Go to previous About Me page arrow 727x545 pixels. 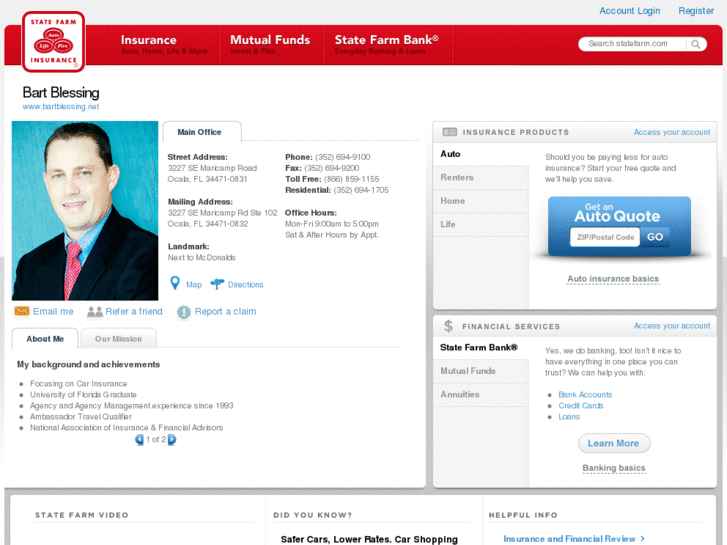[x=139, y=439]
